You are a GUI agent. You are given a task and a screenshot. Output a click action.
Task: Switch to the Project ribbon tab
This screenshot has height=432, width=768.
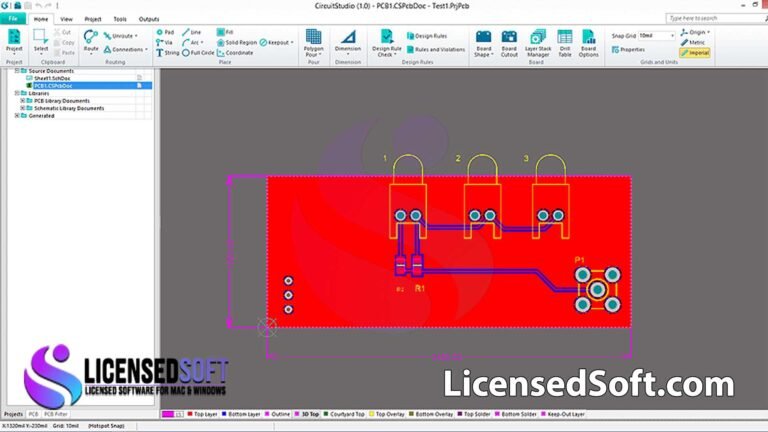pyautogui.click(x=93, y=19)
